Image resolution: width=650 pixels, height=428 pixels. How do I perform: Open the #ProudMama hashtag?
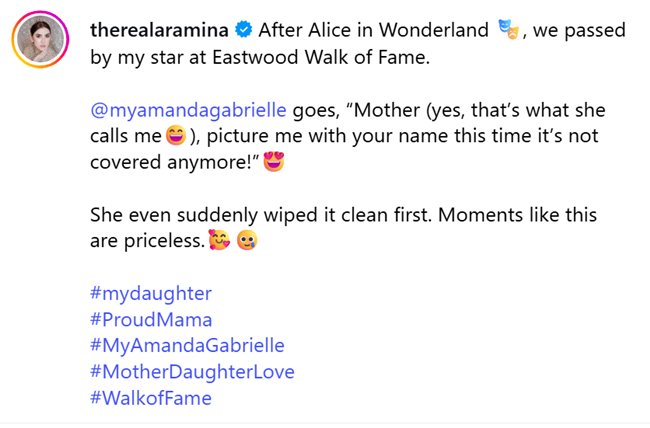pos(151,320)
